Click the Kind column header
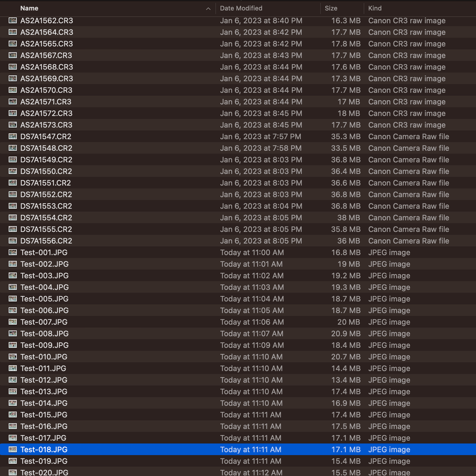Screen dimensions: 476x476 click(x=375, y=8)
